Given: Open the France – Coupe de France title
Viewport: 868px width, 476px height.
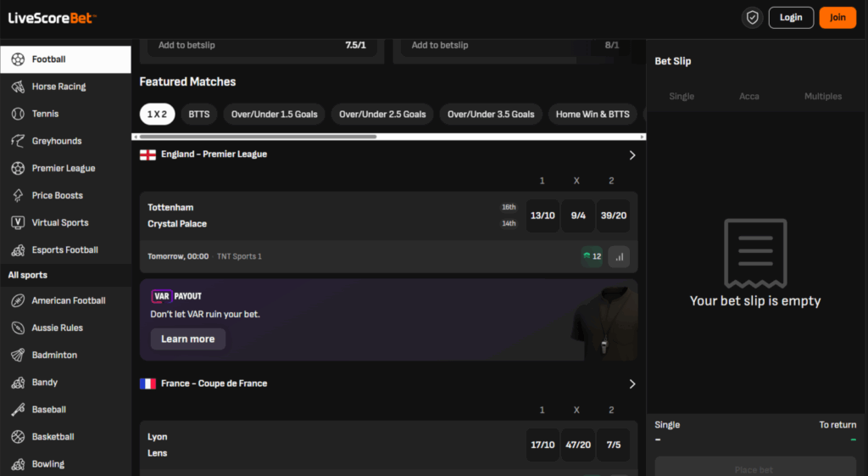Looking at the screenshot, I should click(214, 384).
